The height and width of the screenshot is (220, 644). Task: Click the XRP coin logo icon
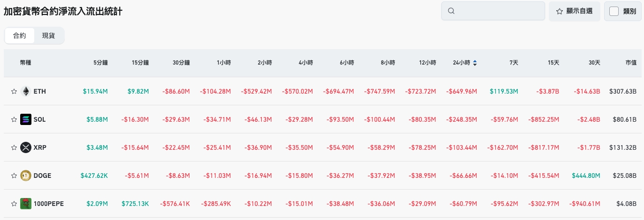click(26, 147)
